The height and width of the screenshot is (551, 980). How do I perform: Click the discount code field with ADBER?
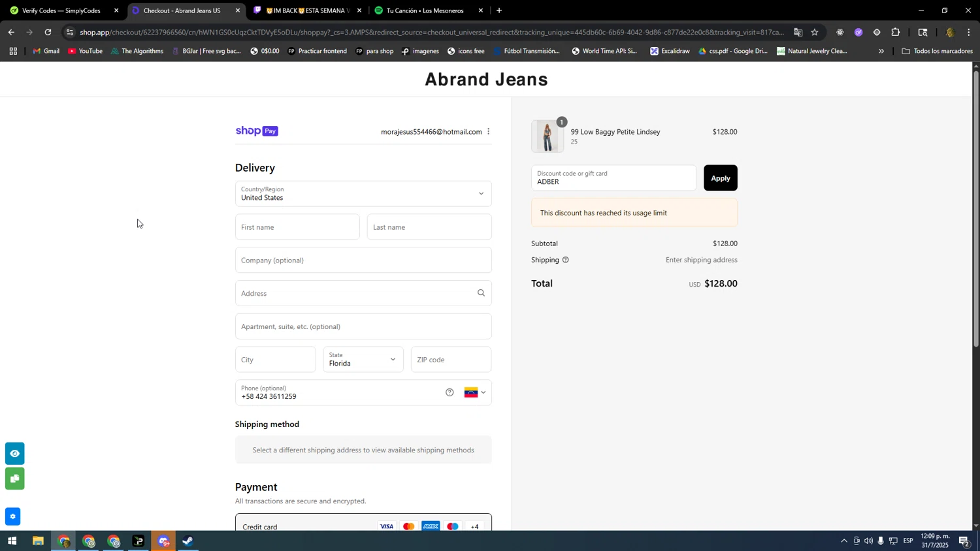[x=613, y=178]
